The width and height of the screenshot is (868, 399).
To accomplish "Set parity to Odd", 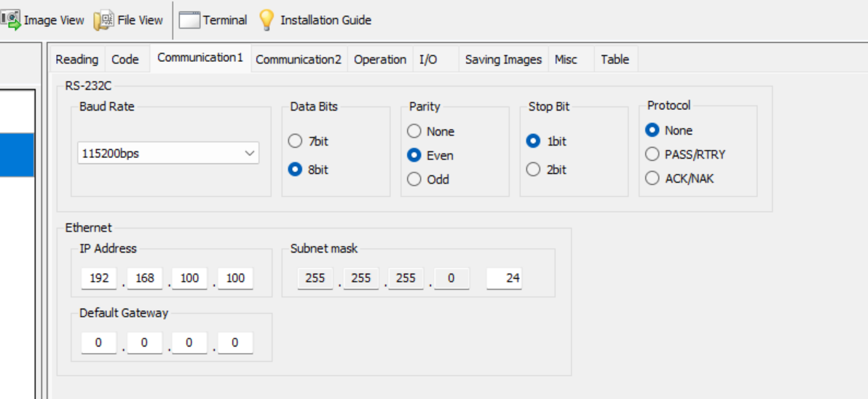I will click(414, 179).
